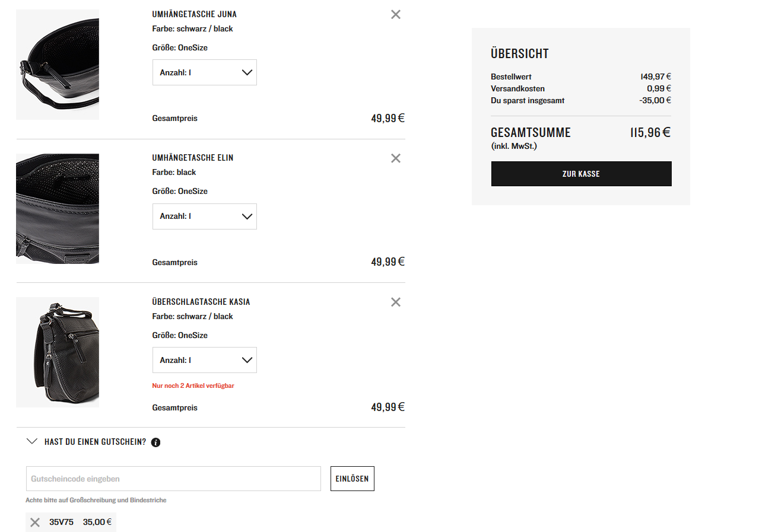Click the 'Hast du einen Gutschein?' heading
The image size is (759, 532).
(95, 442)
